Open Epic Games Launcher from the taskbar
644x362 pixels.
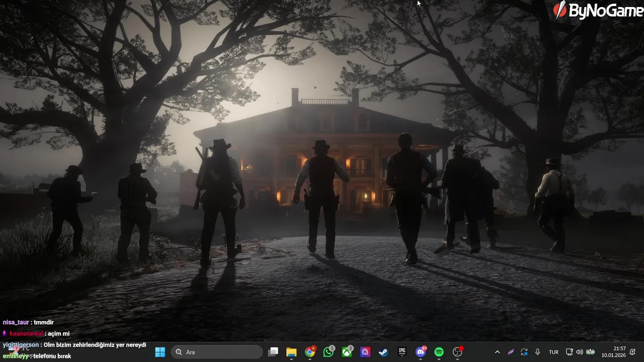click(x=402, y=352)
